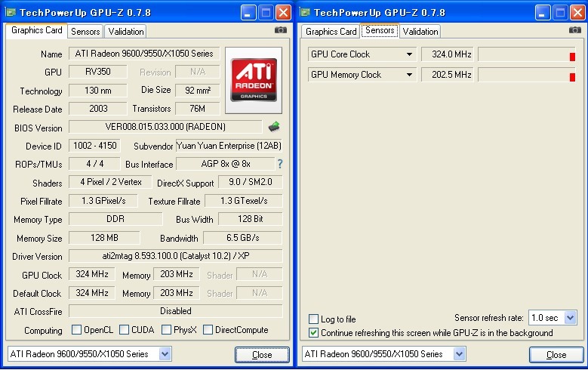Viewport: 588px width, 370px height.
Task: Click Subvendor value Yuan Yuan Enterprise
Action: coord(229,146)
